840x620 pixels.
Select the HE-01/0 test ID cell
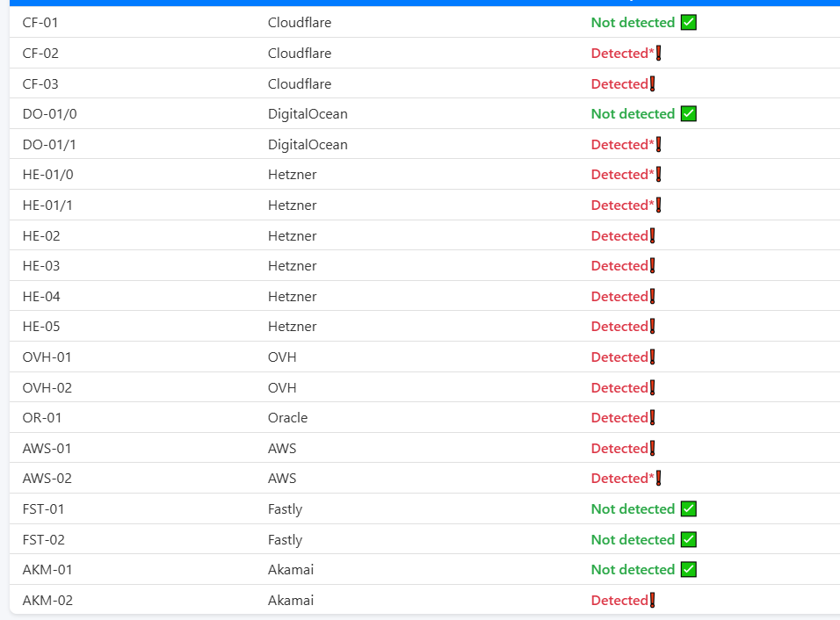pos(47,175)
